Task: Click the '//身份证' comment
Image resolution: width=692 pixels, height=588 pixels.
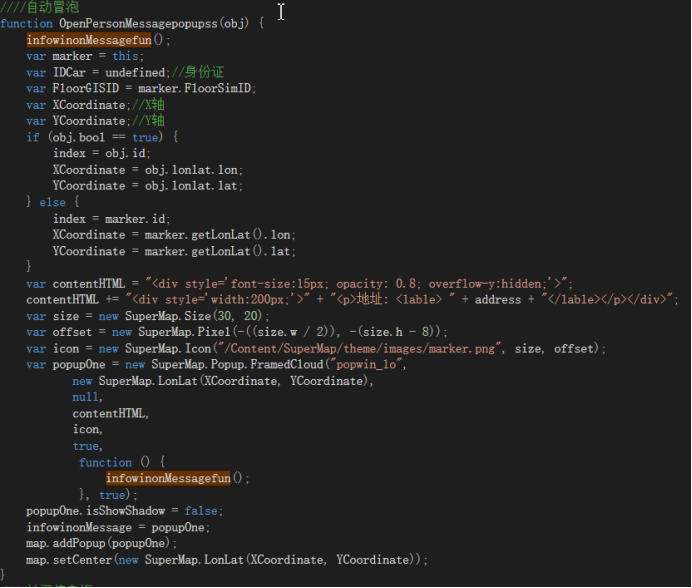Action: click(x=197, y=72)
